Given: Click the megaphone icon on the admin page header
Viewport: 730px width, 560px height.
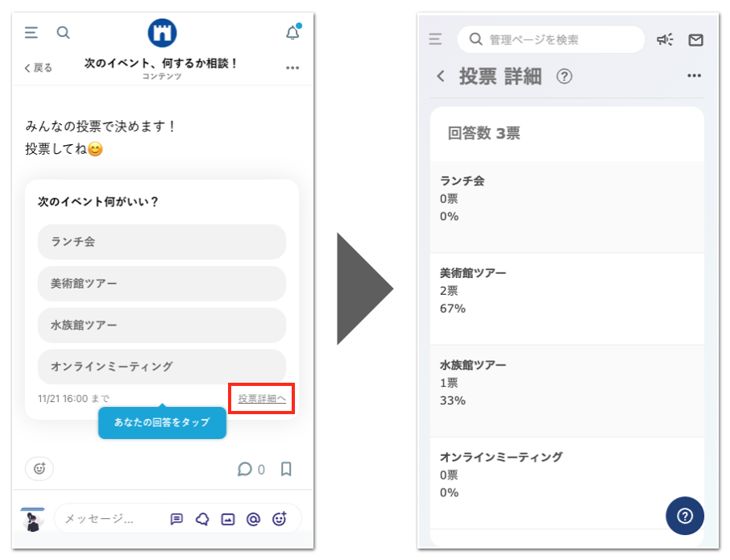Looking at the screenshot, I should point(664,39).
